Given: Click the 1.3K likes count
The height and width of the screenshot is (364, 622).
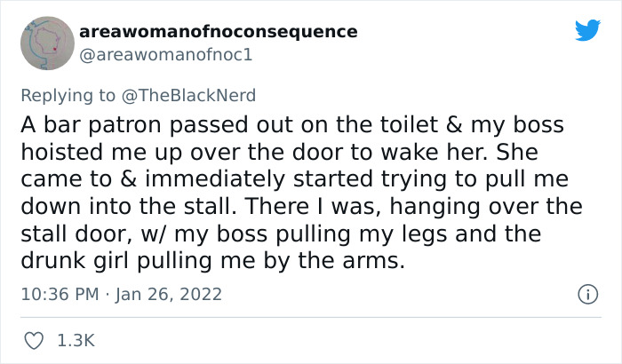Looking at the screenshot, I should [x=76, y=341].
